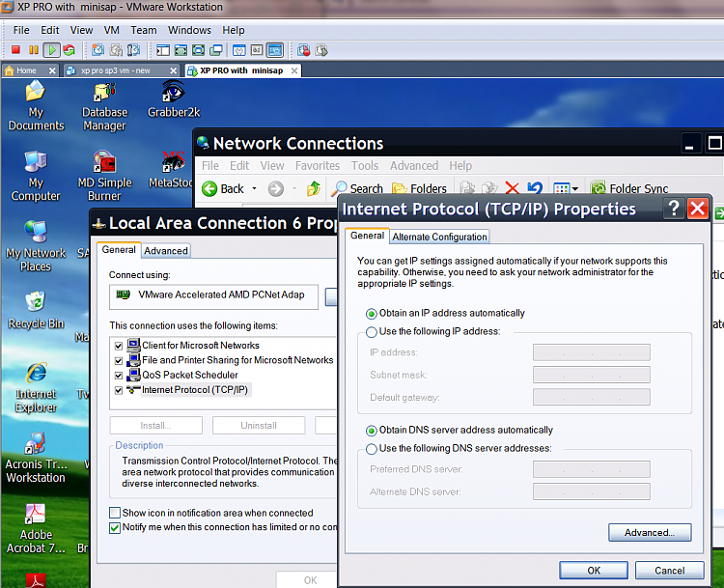Select the Grabber2k desktop icon
Image resolution: width=724 pixels, height=588 pixels.
click(174, 98)
